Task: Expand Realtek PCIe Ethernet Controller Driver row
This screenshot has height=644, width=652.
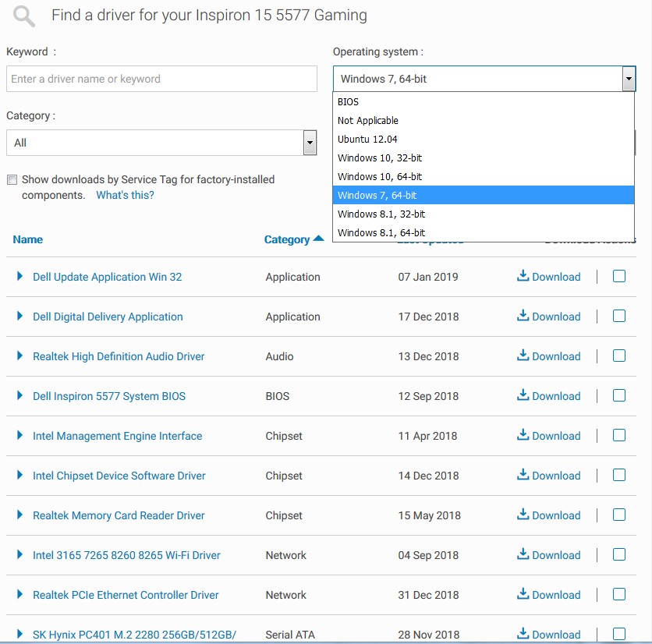Action: [x=19, y=594]
